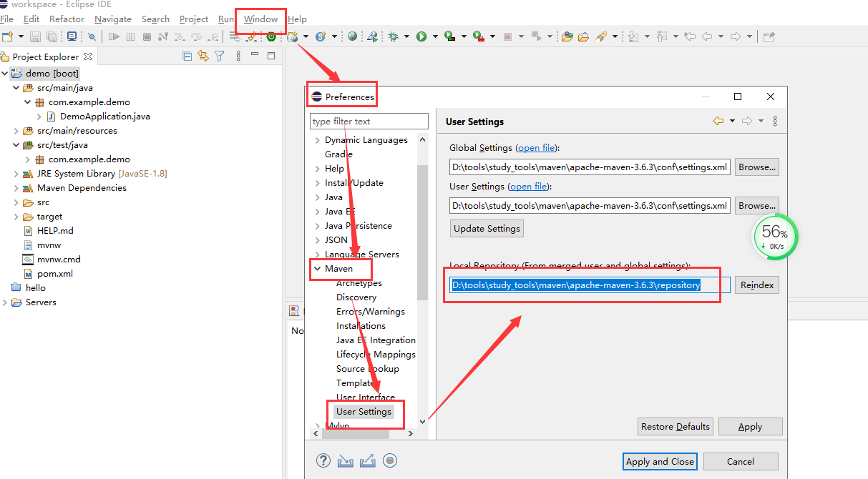Open the Run dropdown arrow in toolbar
The width and height of the screenshot is (868, 479).
tap(434, 36)
